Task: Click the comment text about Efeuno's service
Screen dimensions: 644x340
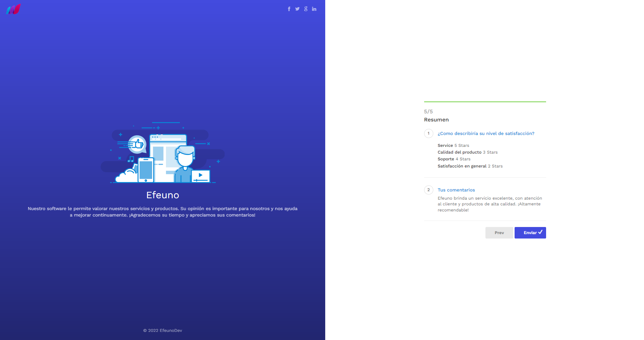Action: click(490, 204)
